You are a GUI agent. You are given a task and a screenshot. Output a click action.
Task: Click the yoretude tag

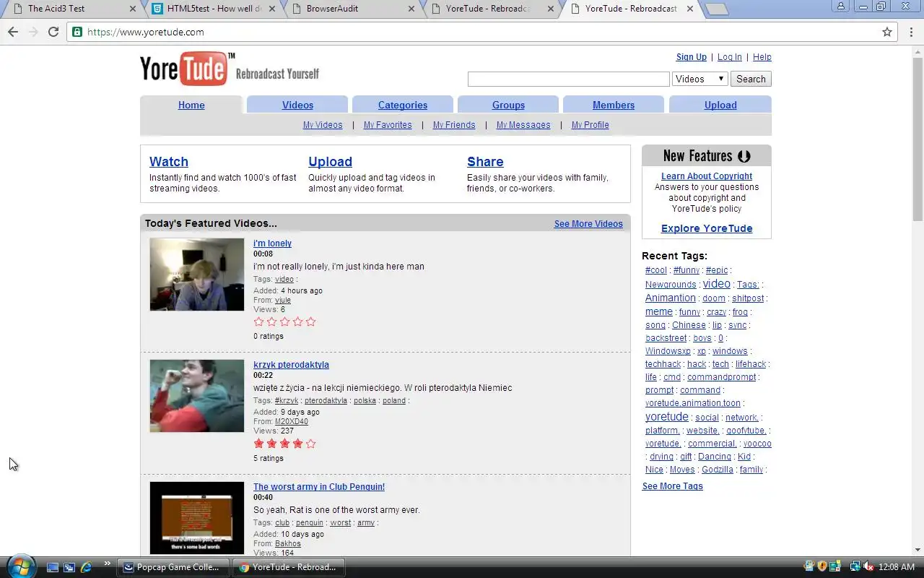tap(666, 417)
